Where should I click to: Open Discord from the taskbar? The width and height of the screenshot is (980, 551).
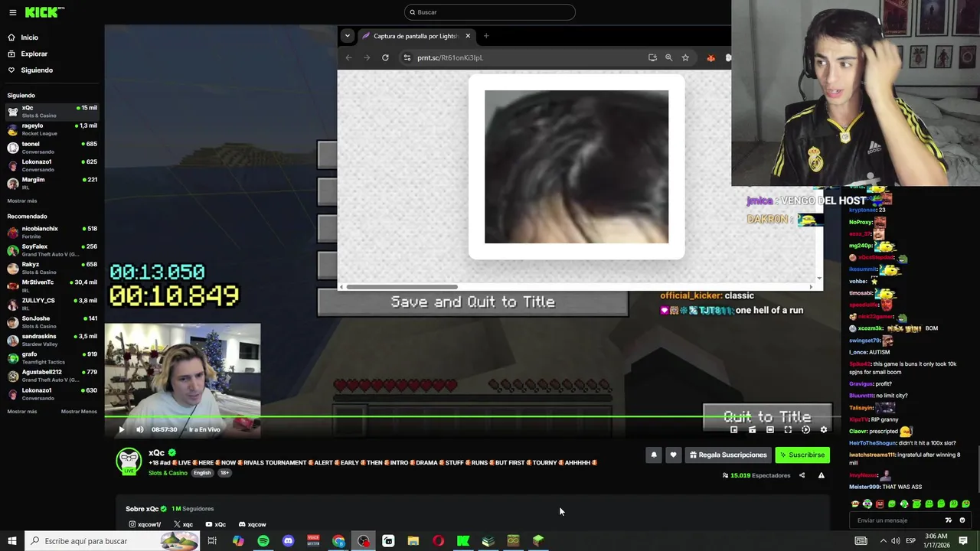(289, 541)
